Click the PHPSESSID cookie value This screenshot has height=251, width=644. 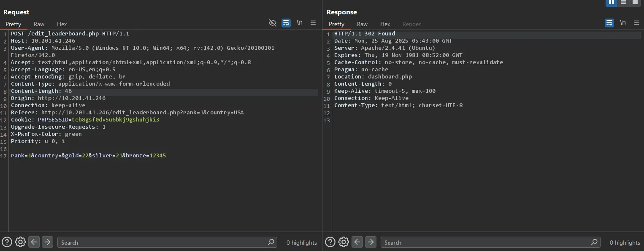tap(115, 120)
